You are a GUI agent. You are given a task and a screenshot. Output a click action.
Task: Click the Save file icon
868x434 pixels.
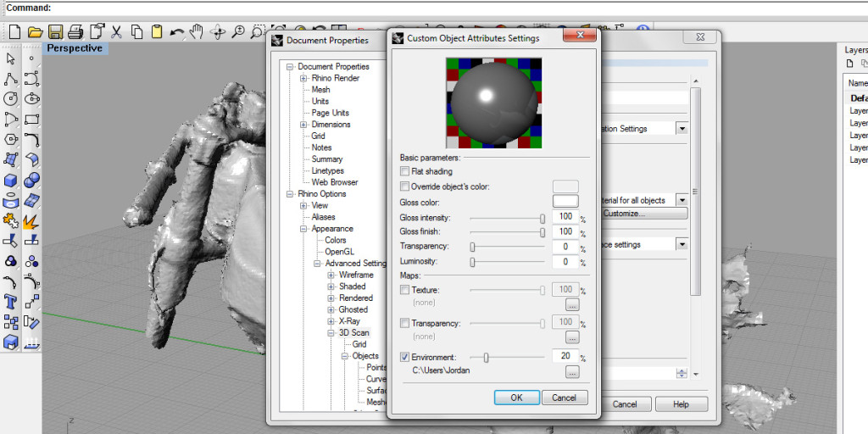(x=55, y=32)
